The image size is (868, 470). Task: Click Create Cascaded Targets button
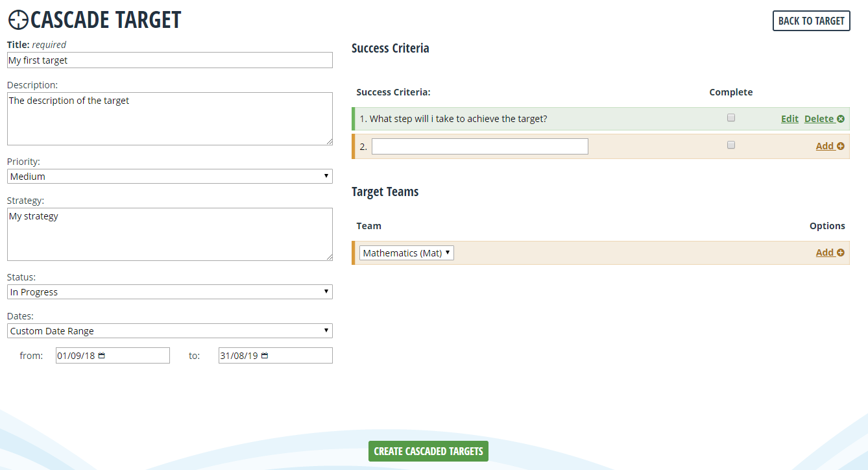tap(428, 451)
